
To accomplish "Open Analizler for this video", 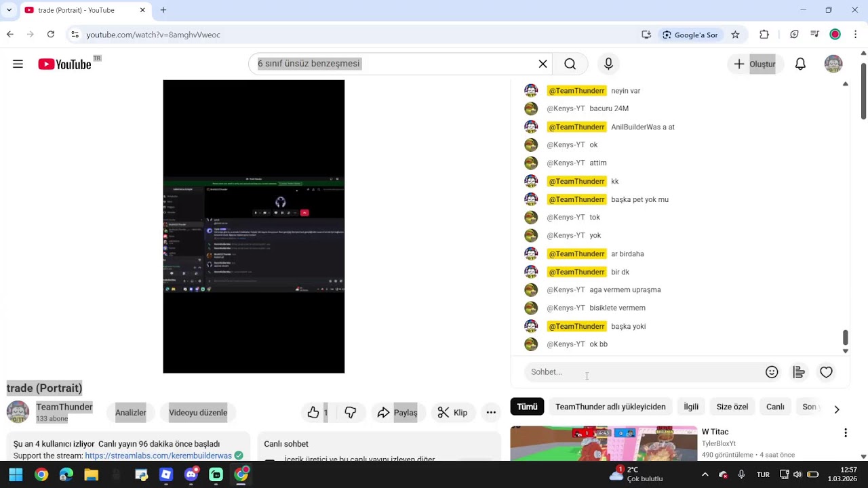I will pos(131,412).
